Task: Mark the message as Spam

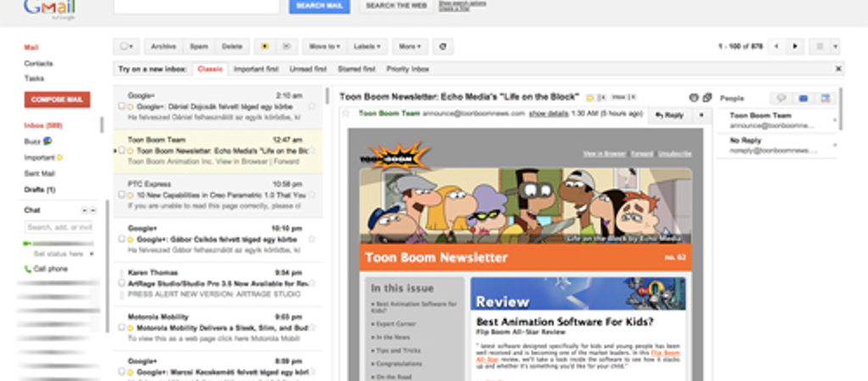Action: [198, 47]
